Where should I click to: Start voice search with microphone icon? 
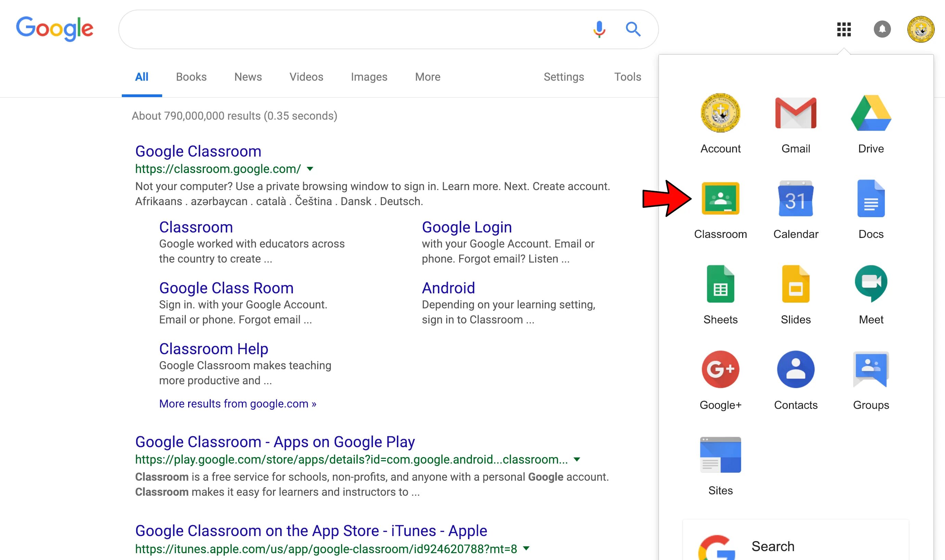point(599,29)
